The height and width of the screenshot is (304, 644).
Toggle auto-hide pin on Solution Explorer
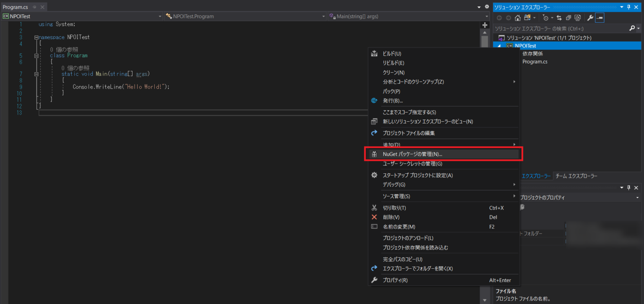pos(628,7)
